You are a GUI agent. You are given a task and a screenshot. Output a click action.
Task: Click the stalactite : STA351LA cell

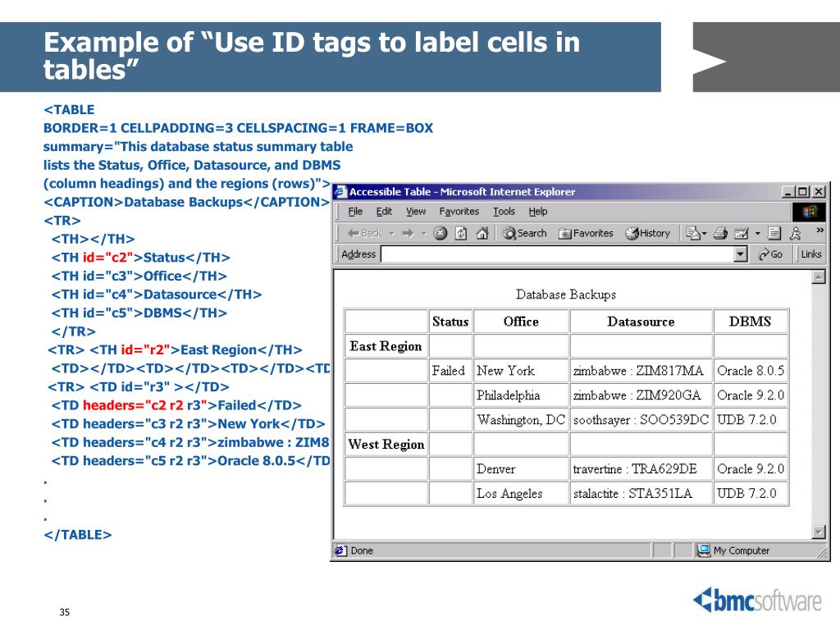pos(641,493)
